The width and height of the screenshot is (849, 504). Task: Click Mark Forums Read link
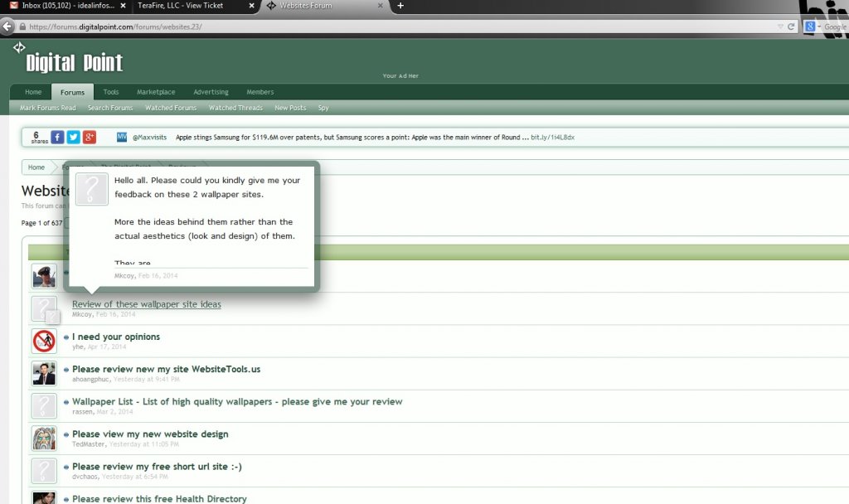47,108
